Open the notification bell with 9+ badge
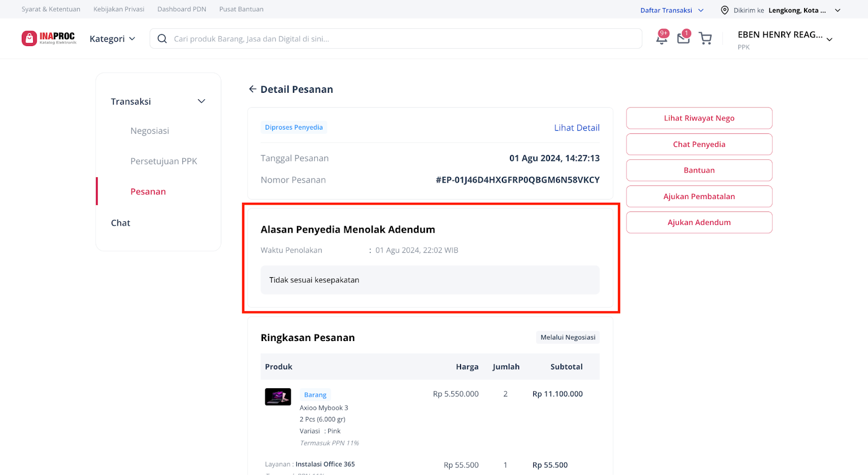Viewport: 868px width, 475px height. tap(661, 38)
